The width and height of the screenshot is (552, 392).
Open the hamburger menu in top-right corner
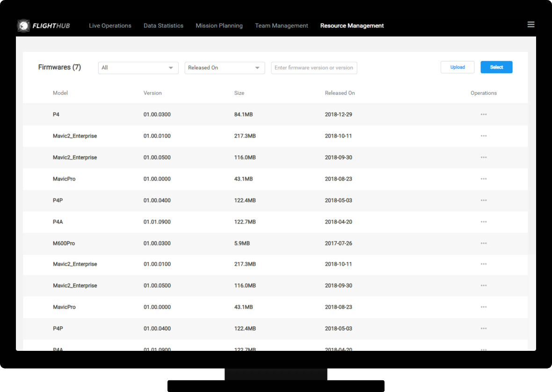point(530,25)
